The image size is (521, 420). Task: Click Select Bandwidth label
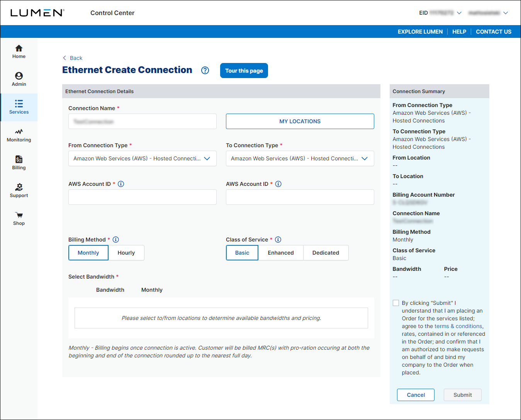pyautogui.click(x=91, y=277)
